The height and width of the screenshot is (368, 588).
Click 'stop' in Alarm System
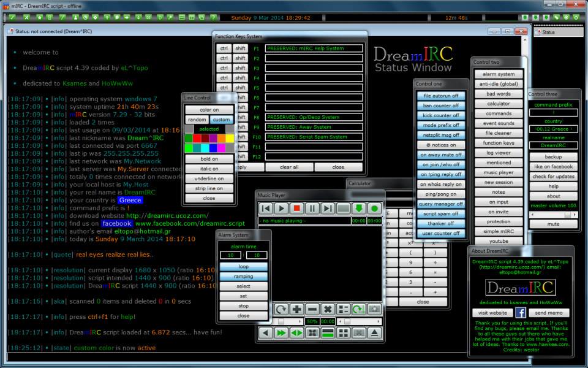coord(243,306)
